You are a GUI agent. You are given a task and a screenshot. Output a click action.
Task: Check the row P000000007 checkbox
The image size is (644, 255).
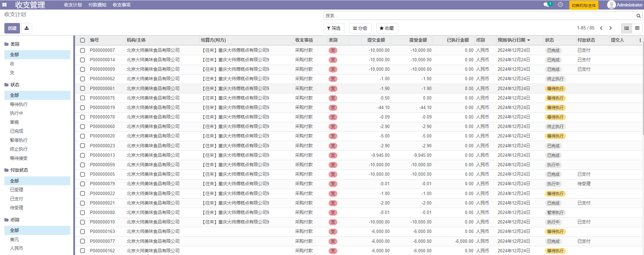click(x=82, y=50)
